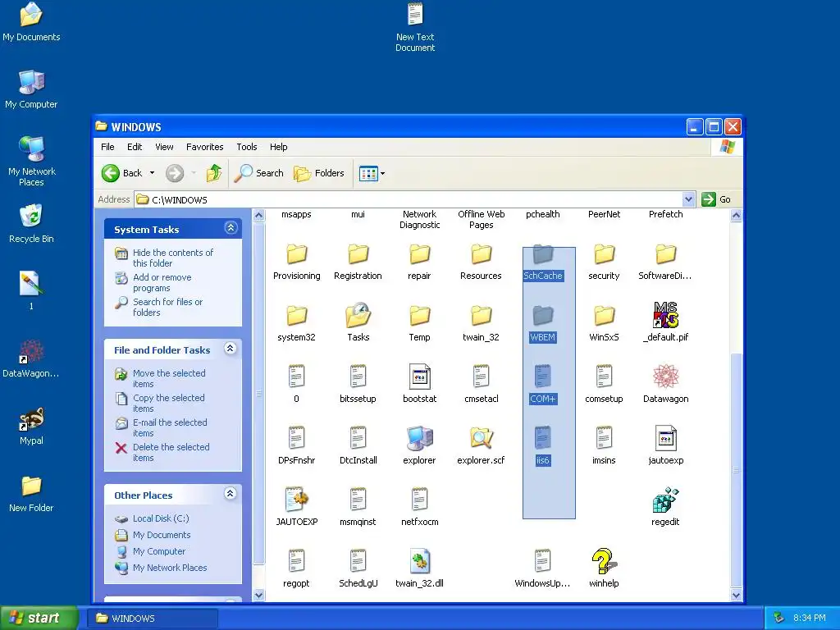Click the Address bar path field

pyautogui.click(x=409, y=200)
